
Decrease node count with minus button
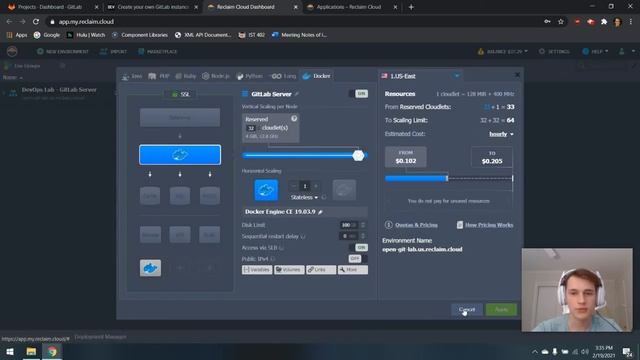point(294,186)
